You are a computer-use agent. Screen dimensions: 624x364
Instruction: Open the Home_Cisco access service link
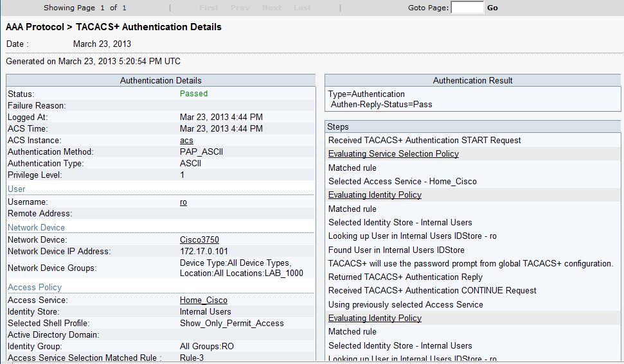pyautogui.click(x=203, y=300)
